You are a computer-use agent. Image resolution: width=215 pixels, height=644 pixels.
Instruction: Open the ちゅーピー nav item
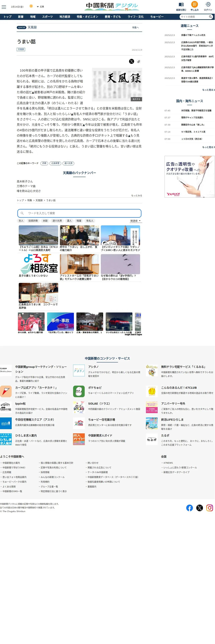pyautogui.click(x=157, y=17)
